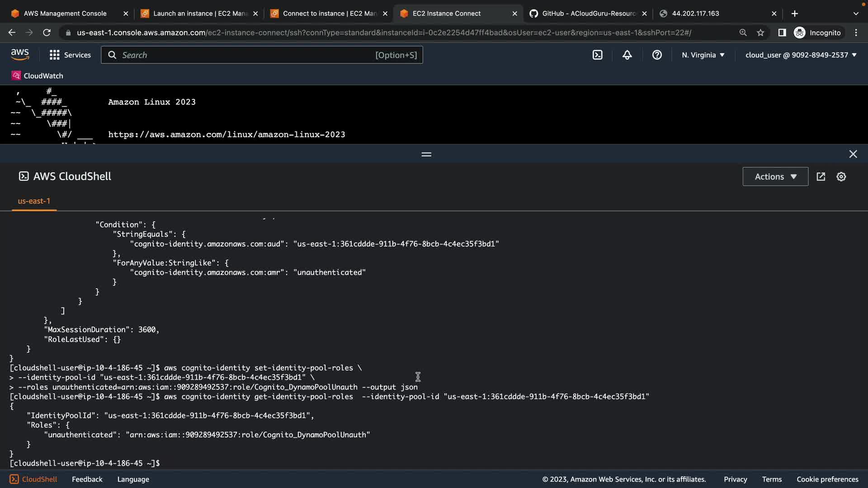Open Cookie preferences link
This screenshot has height=488, width=868.
coord(827,479)
